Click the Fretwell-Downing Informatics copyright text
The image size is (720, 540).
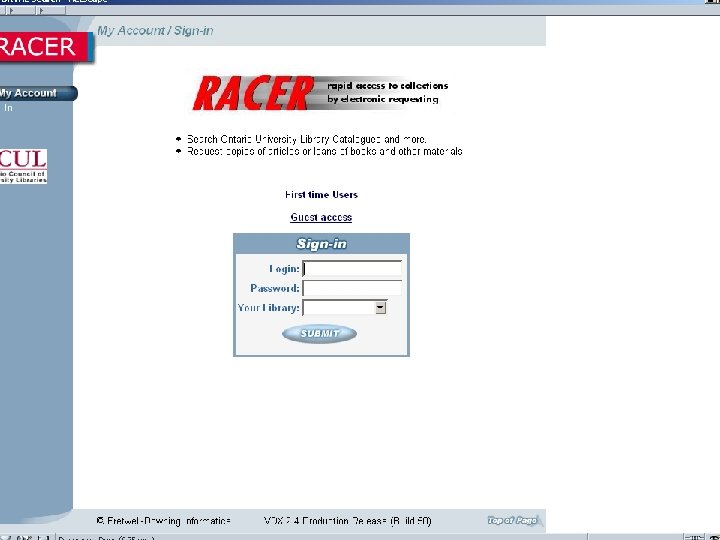click(163, 521)
